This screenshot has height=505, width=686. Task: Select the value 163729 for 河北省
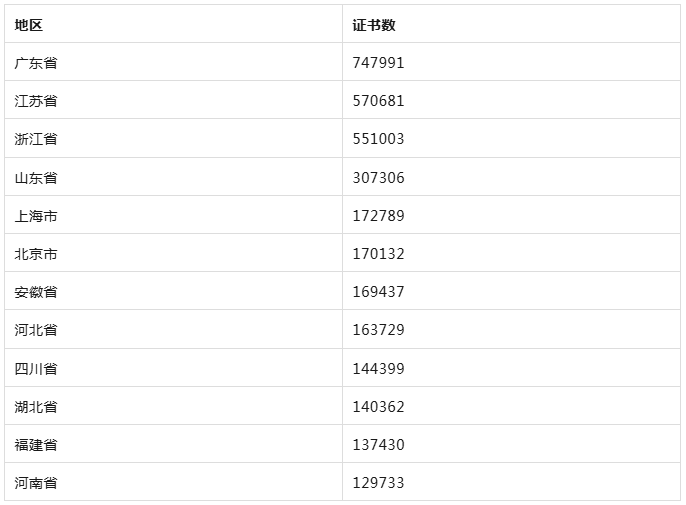pyautogui.click(x=378, y=330)
